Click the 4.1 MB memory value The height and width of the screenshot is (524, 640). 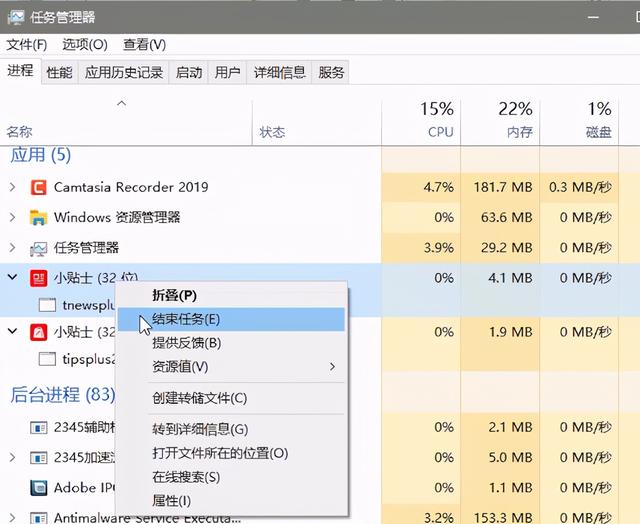tap(510, 278)
